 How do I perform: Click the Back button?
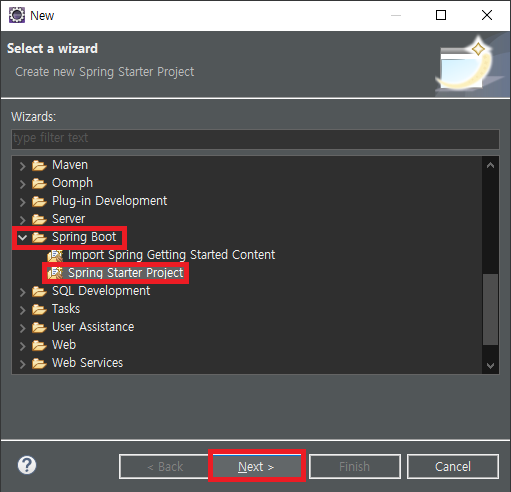coord(165,466)
